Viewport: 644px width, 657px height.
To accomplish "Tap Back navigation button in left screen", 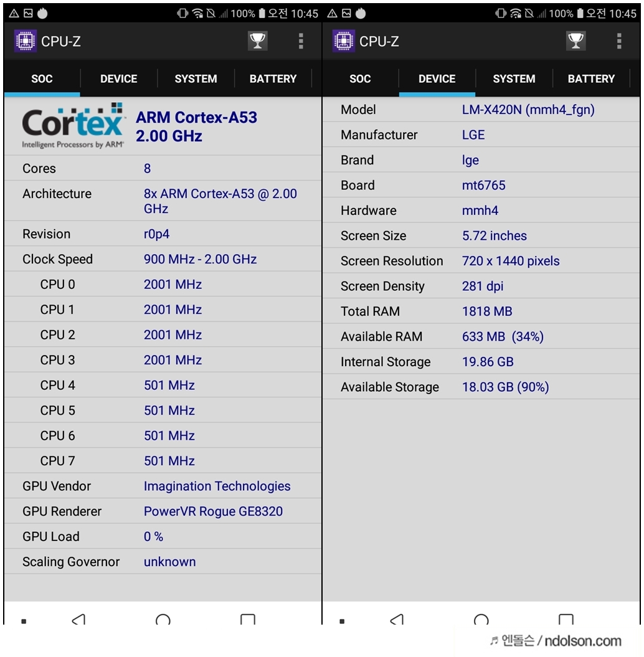I will pyautogui.click(x=78, y=619).
